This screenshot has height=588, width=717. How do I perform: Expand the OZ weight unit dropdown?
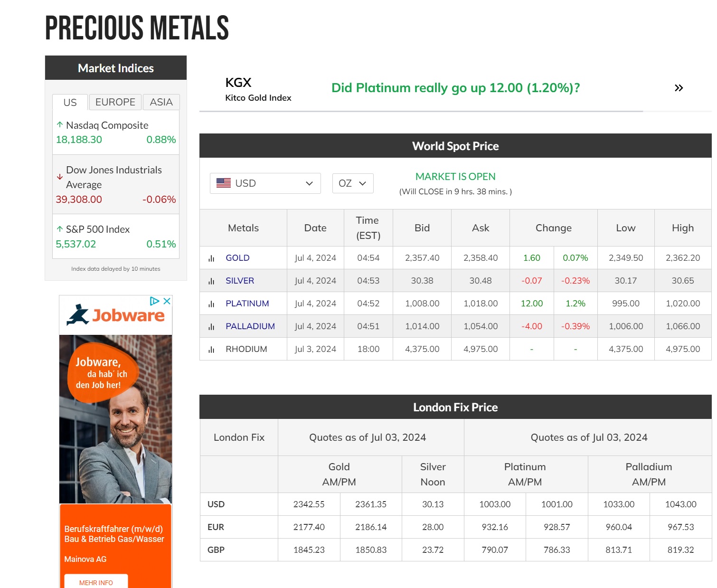(x=352, y=183)
